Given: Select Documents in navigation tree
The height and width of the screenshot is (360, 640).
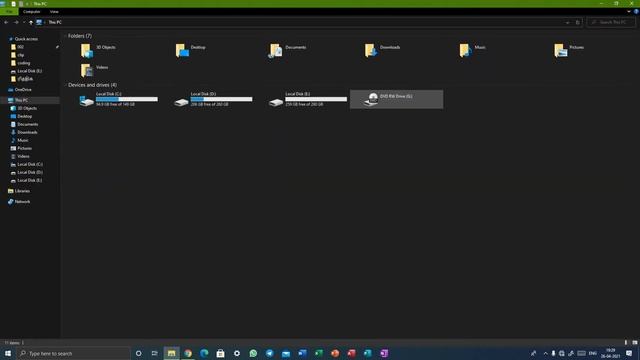Looking at the screenshot, I should point(27,124).
